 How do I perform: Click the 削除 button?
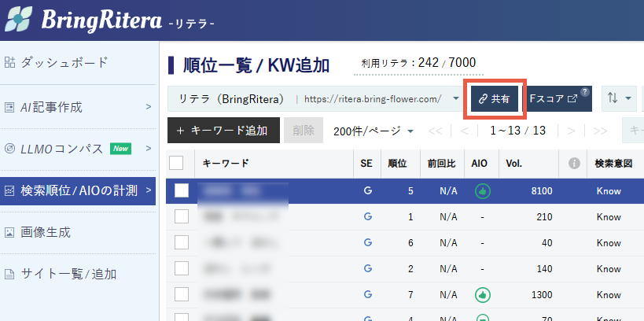point(304,131)
